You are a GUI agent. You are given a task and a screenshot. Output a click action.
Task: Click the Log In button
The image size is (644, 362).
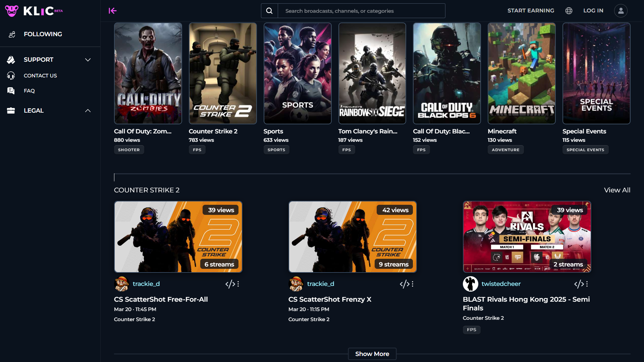coord(593,11)
